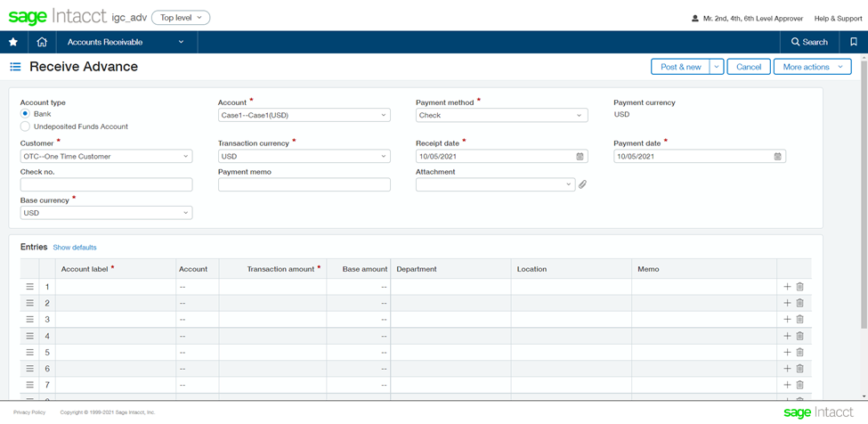Click the Cancel button
This screenshot has height=424, width=868.
[x=748, y=67]
